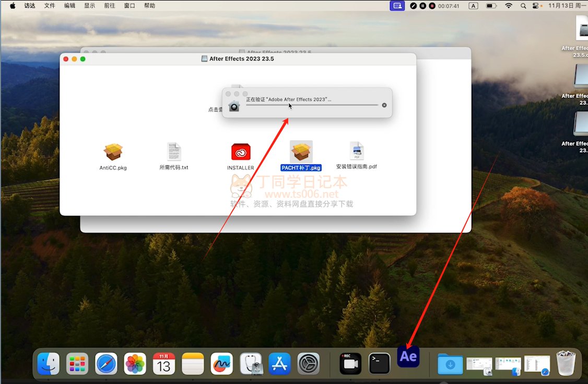Open the Trash in the Dock
588x384 pixels.
(566, 363)
